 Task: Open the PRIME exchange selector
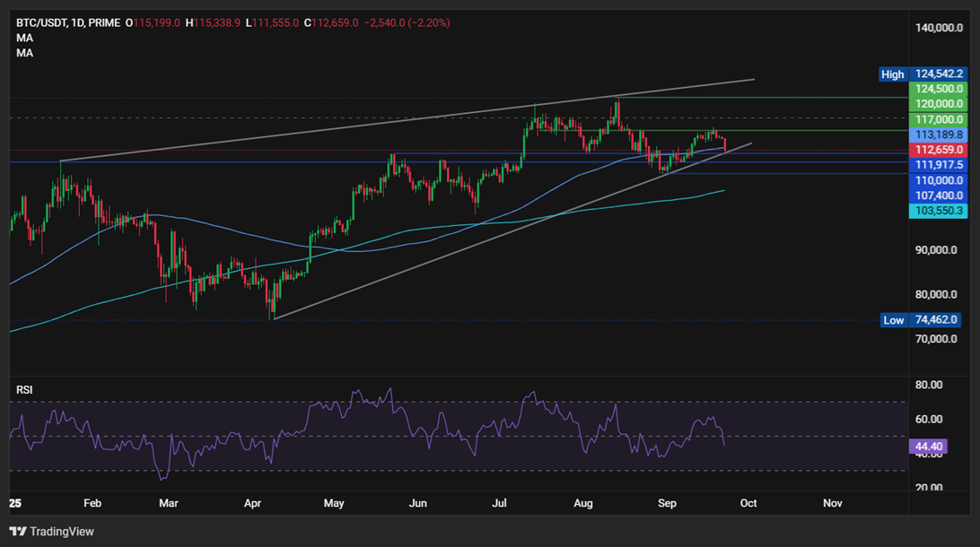coord(101,23)
